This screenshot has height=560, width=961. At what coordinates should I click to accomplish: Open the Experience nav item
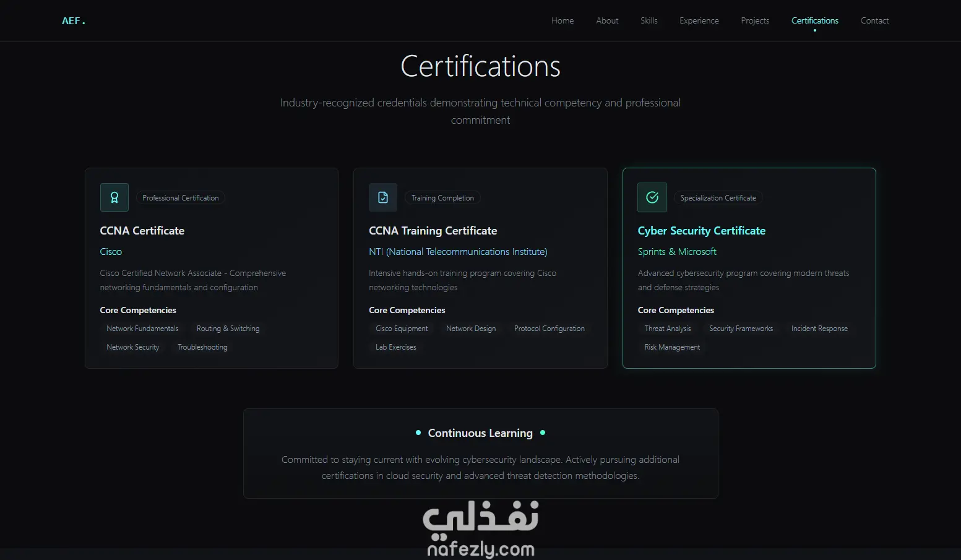699,20
